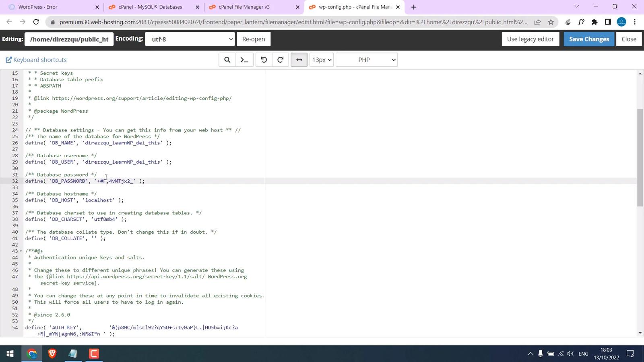The height and width of the screenshot is (362, 644).
Task: Collapse code fold at line 43
Action: point(21,251)
